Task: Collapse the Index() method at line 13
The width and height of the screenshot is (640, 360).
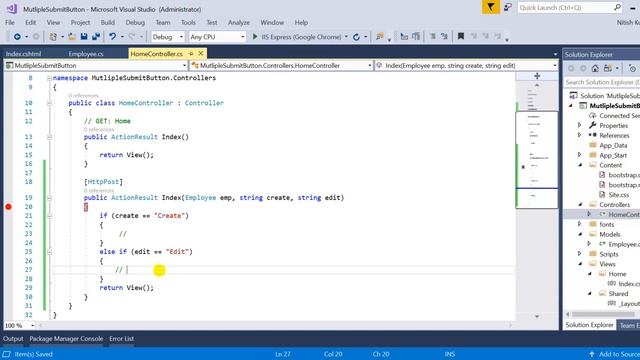Action: pos(49,137)
